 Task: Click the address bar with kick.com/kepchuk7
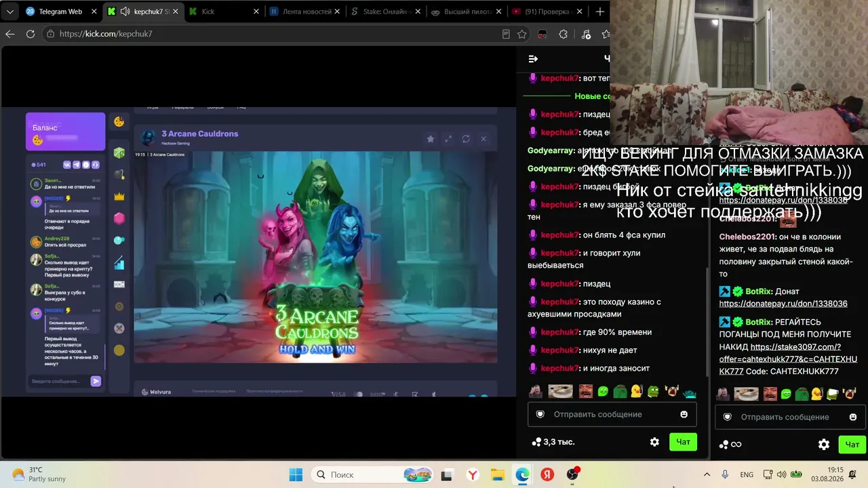pos(275,34)
